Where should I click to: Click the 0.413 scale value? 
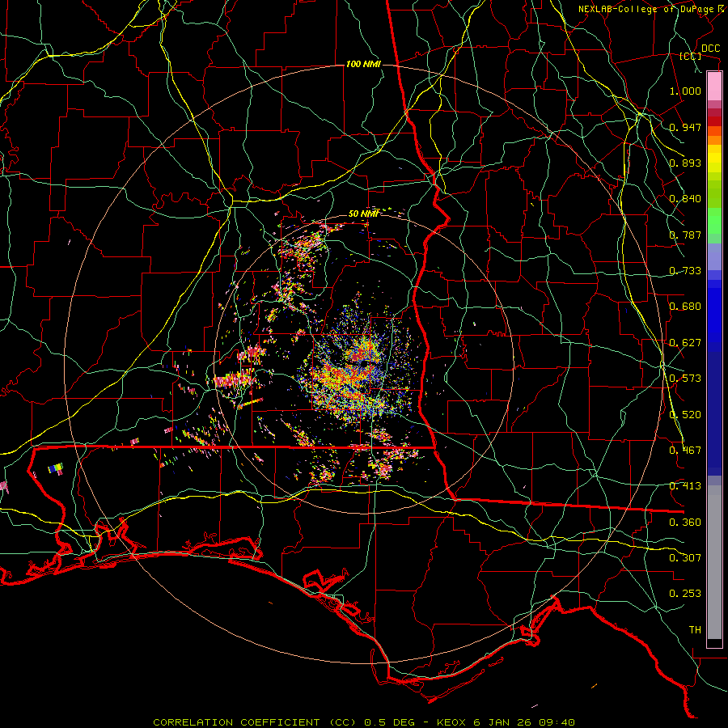[685, 486]
